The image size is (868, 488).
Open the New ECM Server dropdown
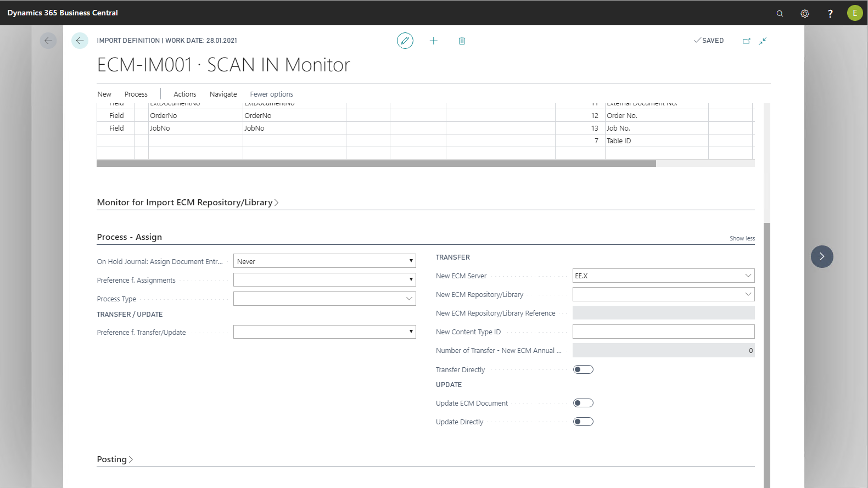[663, 276]
